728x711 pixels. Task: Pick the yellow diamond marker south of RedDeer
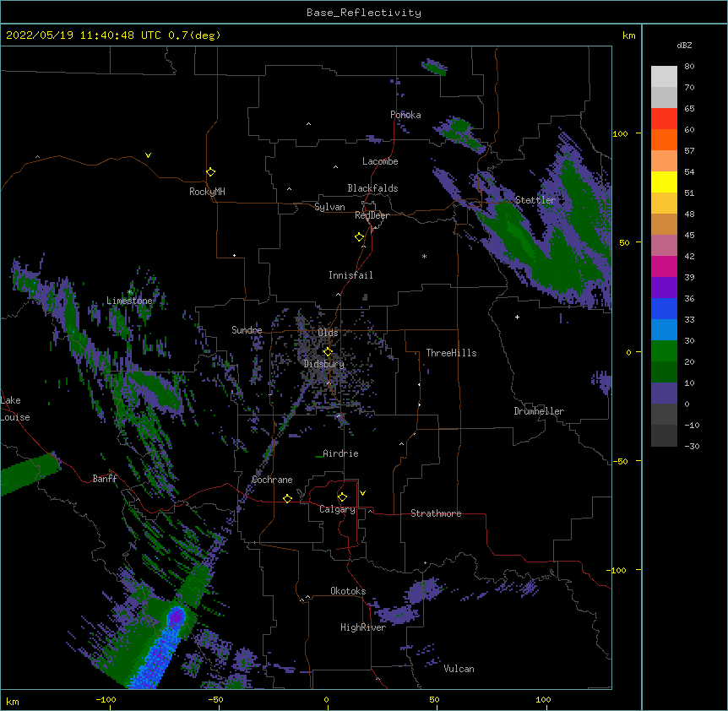(359, 236)
